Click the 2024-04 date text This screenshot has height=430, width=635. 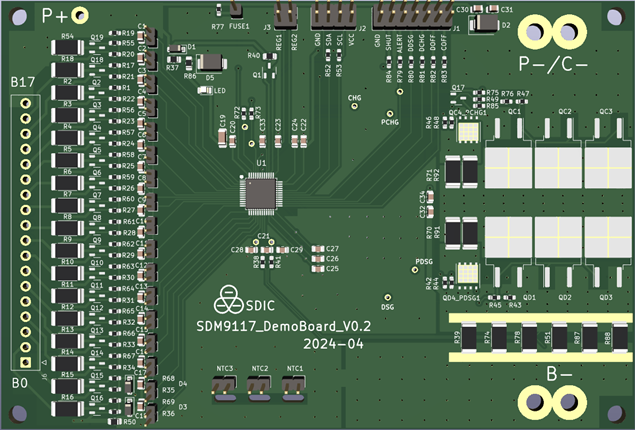333,344
